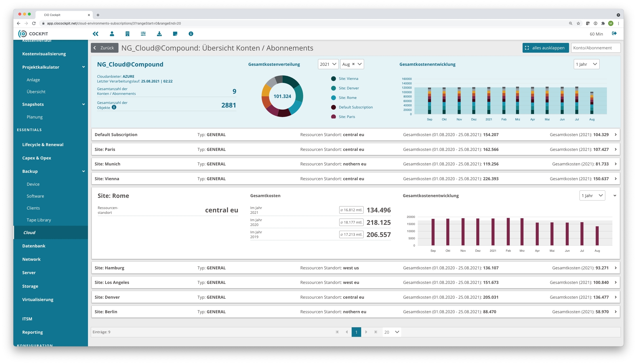The height and width of the screenshot is (364, 637).
Task: Click the Site: Rome color swatch in legend
Action: [x=333, y=98]
